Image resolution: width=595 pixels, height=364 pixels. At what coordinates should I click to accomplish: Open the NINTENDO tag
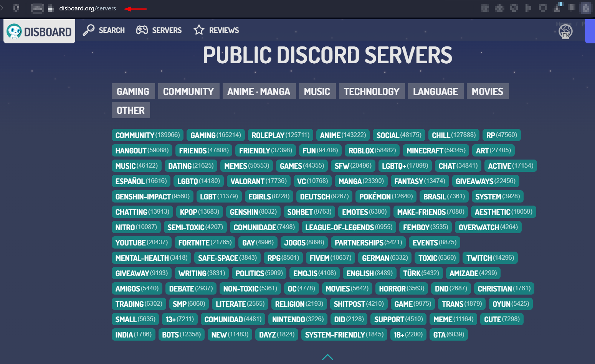coord(298,319)
